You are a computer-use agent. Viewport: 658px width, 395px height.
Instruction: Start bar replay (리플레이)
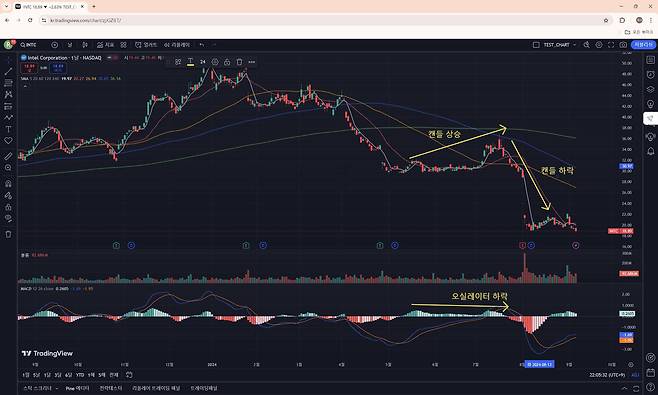(x=177, y=44)
